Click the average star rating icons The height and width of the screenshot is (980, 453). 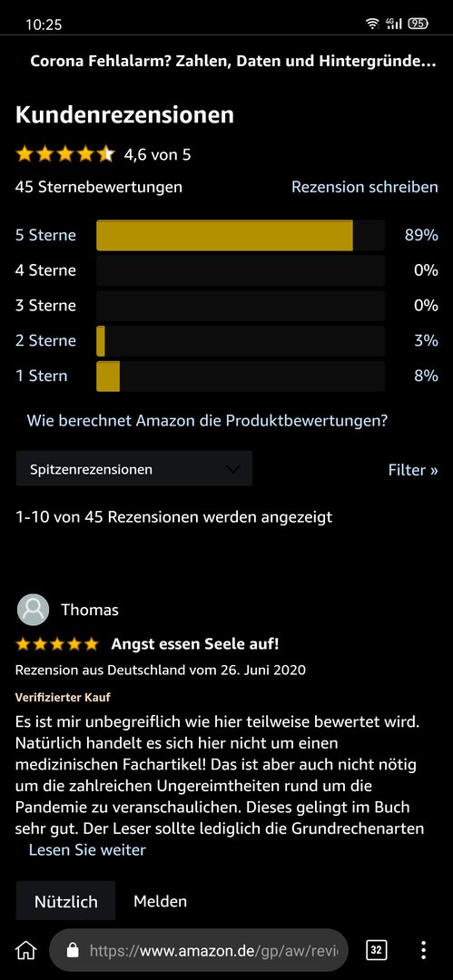pyautogui.click(x=65, y=153)
